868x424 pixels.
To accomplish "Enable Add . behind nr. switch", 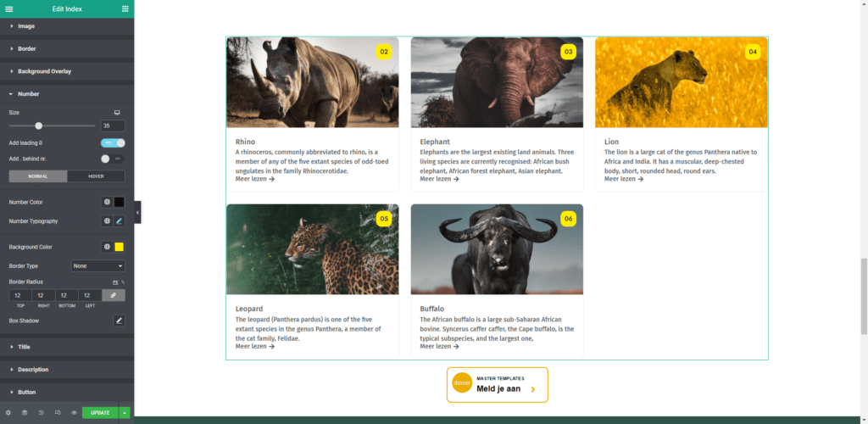I will [113, 159].
